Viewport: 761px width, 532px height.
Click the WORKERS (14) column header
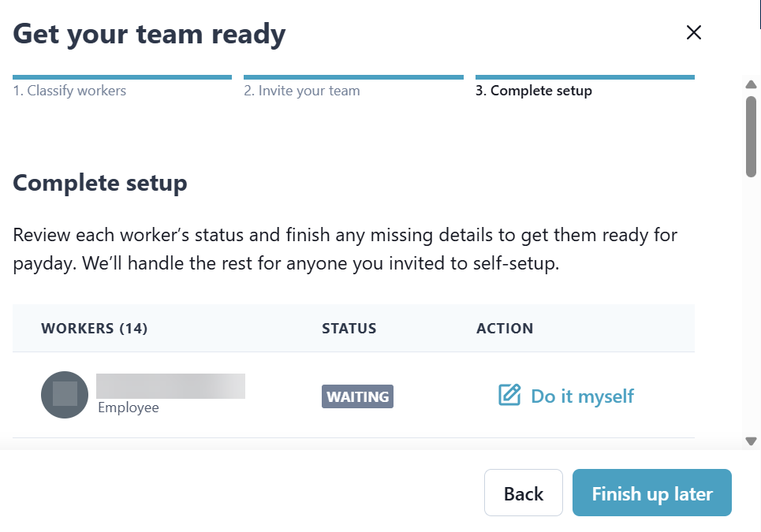pos(94,328)
